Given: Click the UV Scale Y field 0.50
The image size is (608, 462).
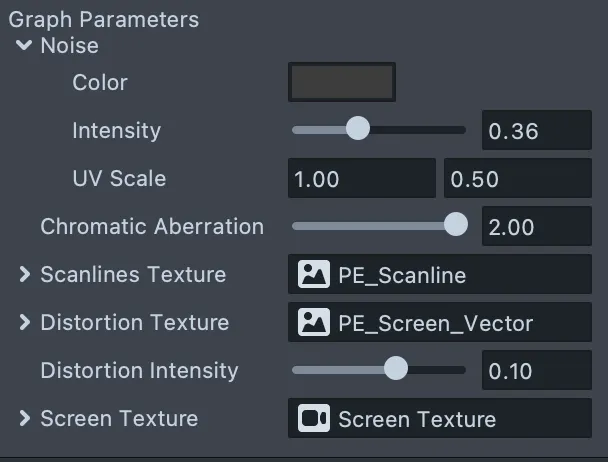Looking at the screenshot, I should (x=518, y=178).
